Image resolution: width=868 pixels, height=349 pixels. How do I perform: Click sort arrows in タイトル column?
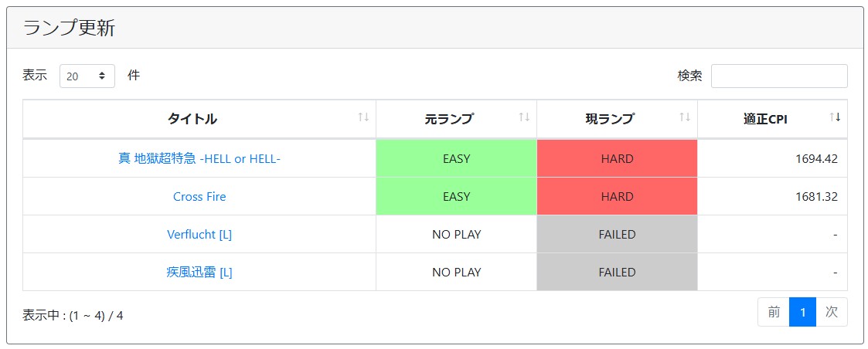click(x=363, y=117)
